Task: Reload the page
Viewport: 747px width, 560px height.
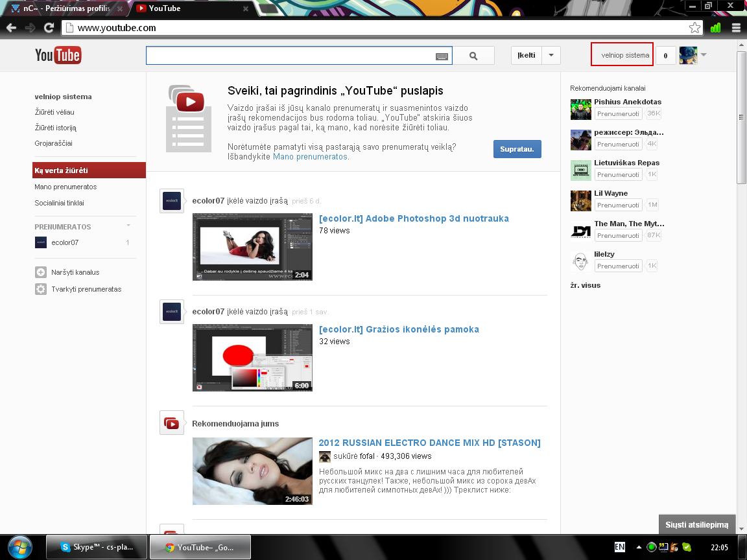Action: pyautogui.click(x=49, y=28)
